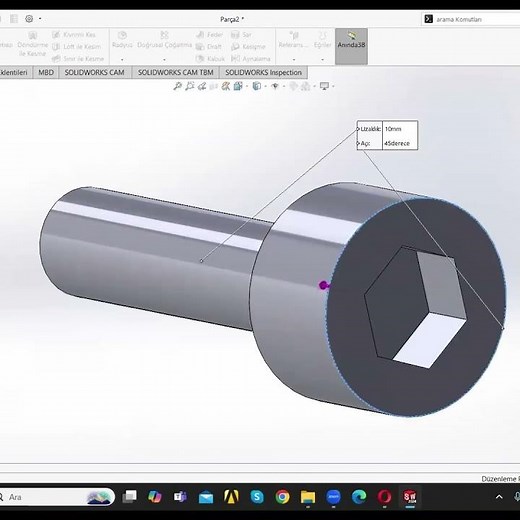The width and height of the screenshot is (520, 520).
Task: Open Opera browser from taskbar
Action: pyautogui.click(x=384, y=497)
